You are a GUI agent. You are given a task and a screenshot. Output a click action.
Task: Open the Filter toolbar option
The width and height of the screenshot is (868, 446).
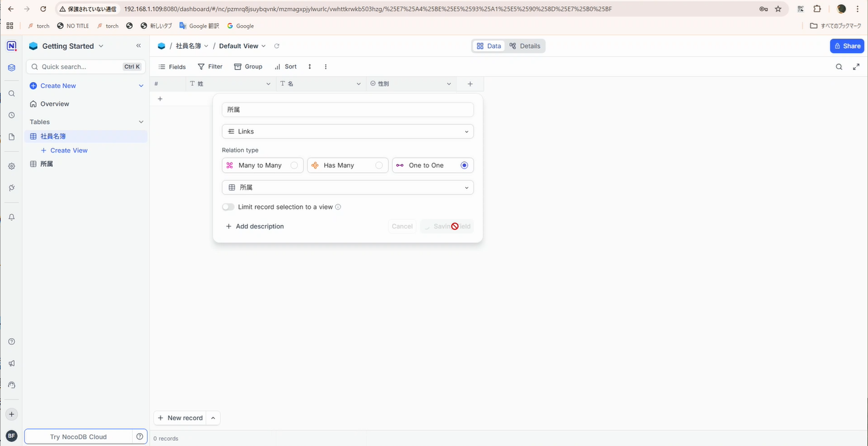210,66
